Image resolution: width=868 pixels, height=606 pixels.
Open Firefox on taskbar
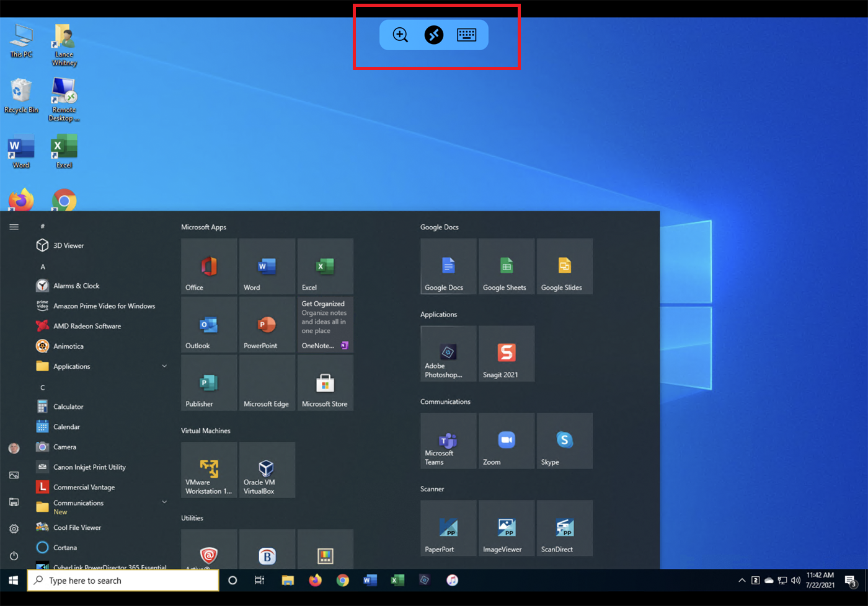point(315,581)
